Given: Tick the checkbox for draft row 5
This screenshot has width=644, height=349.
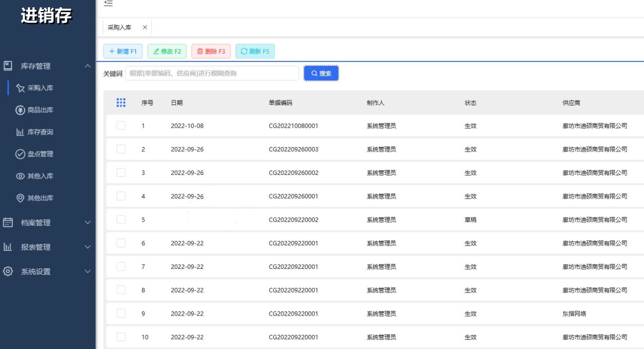Looking at the screenshot, I should click(121, 219).
